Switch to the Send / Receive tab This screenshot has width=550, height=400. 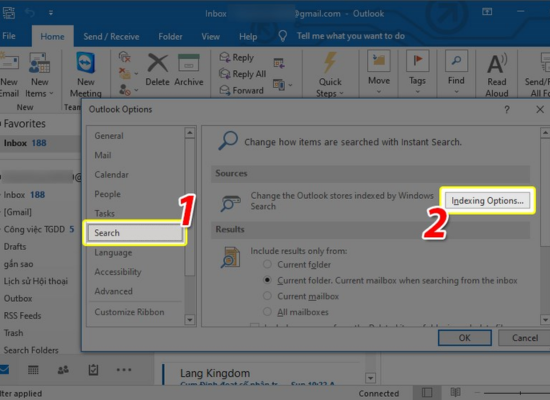coord(111,36)
